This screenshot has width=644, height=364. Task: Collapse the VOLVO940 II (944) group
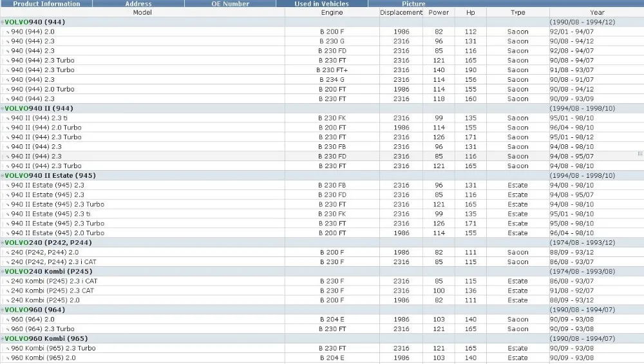[x=3, y=108]
